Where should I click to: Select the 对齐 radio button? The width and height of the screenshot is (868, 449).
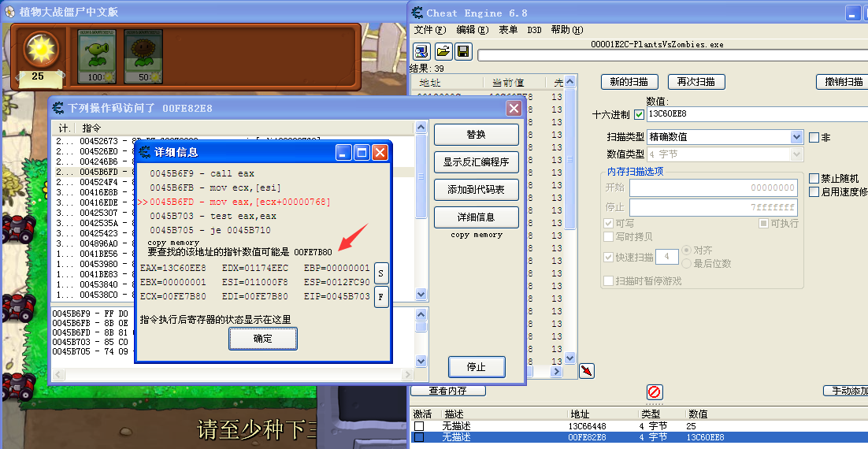tap(686, 250)
